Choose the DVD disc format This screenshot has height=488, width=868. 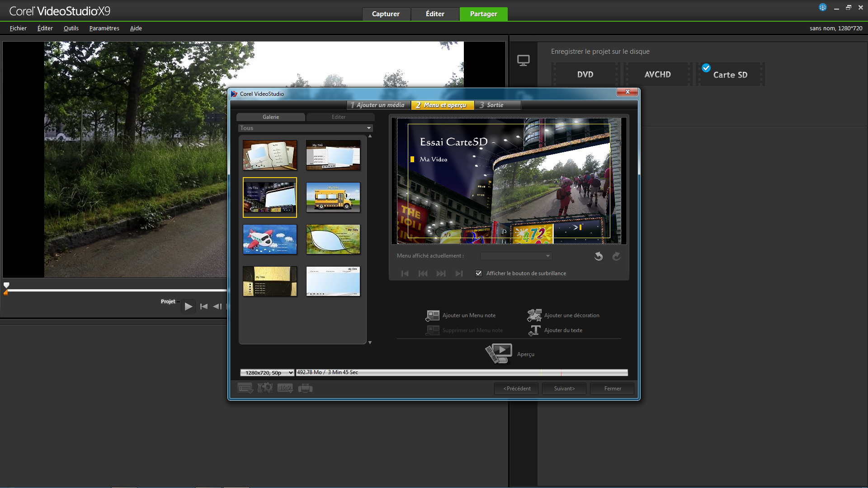585,75
